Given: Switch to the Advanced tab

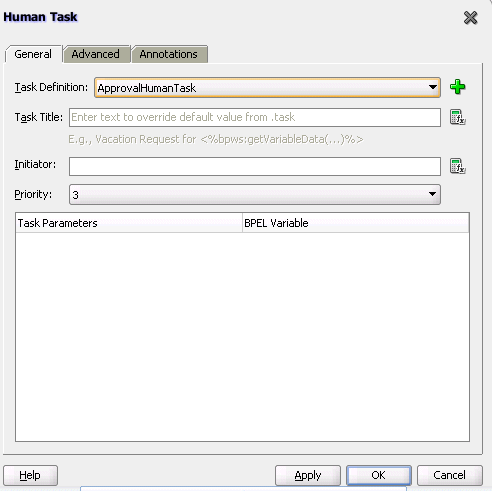Looking at the screenshot, I should [96, 54].
